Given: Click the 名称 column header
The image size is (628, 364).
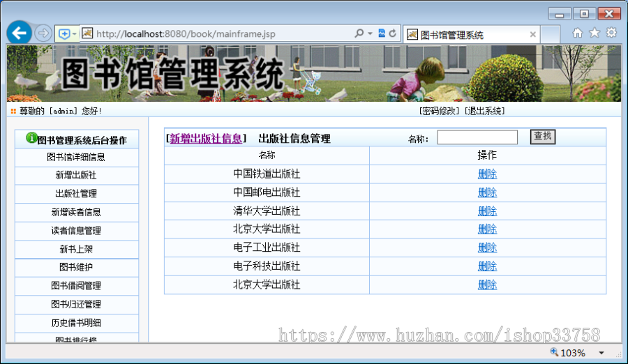Looking at the screenshot, I should click(x=267, y=156).
